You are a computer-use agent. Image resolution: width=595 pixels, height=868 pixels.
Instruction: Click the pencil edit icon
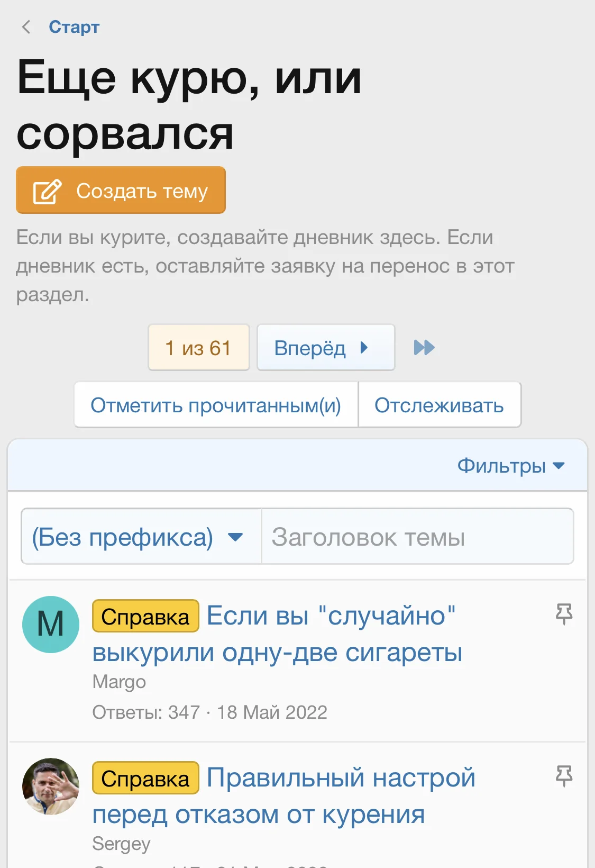tap(47, 192)
